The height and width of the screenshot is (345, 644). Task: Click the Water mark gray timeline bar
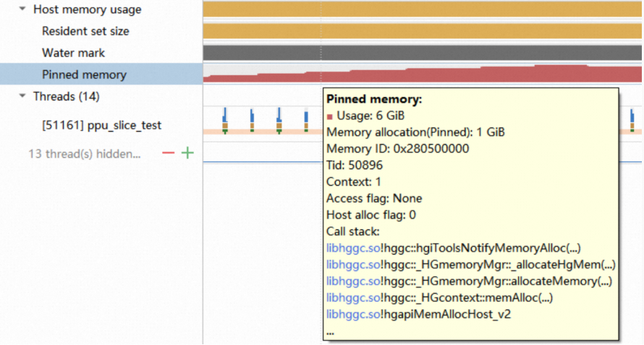coord(422,53)
